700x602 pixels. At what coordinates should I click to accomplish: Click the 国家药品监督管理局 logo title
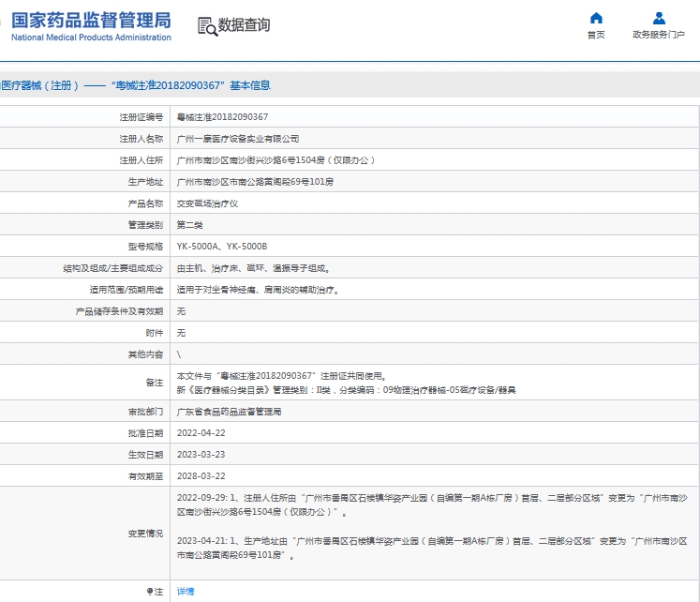(x=91, y=21)
